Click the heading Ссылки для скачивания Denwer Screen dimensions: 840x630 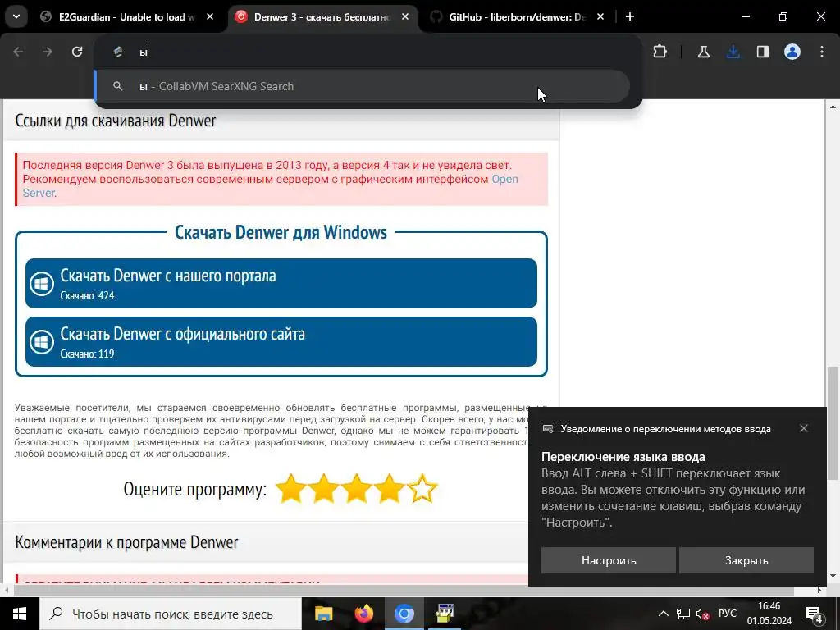pyautogui.click(x=116, y=121)
